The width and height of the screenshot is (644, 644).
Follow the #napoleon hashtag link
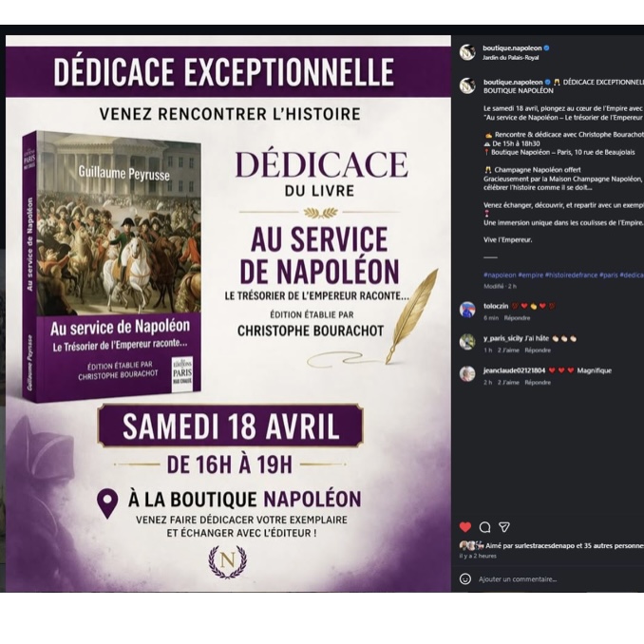[x=500, y=275]
